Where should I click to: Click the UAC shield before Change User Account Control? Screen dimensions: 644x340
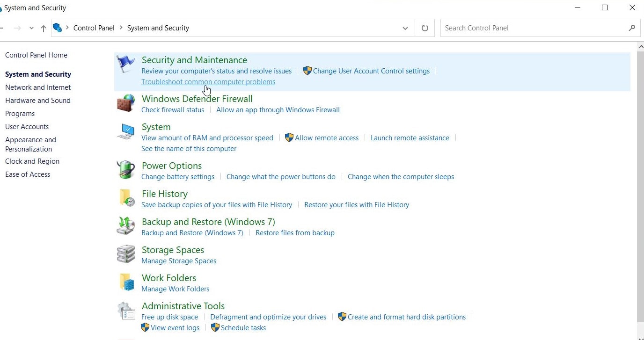(x=307, y=71)
